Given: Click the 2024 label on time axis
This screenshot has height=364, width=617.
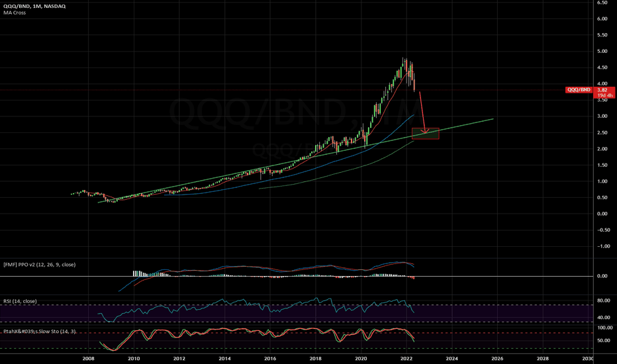Looking at the screenshot, I should point(451,359).
